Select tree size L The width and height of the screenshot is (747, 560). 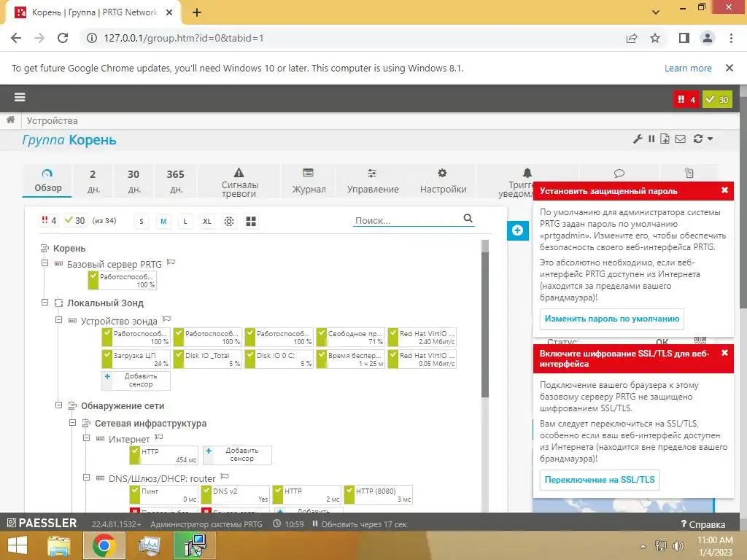click(x=185, y=222)
